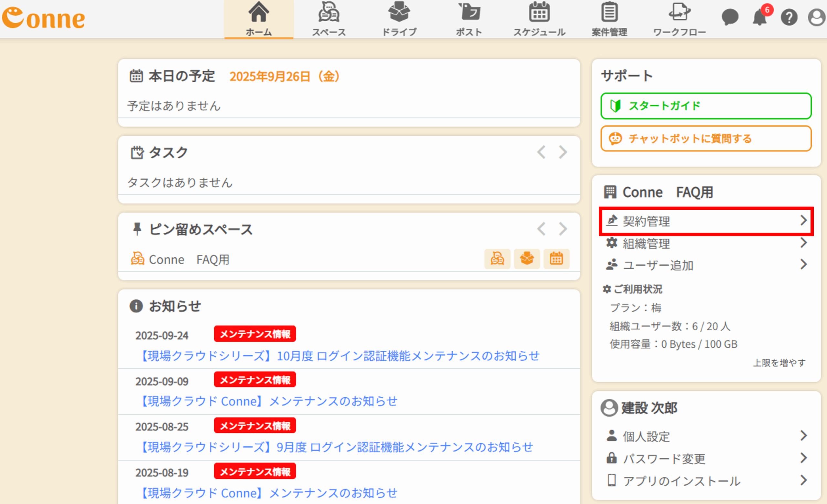Image resolution: width=827 pixels, height=504 pixels.
Task: Switch to the スケジュール tab
Action: [539, 19]
